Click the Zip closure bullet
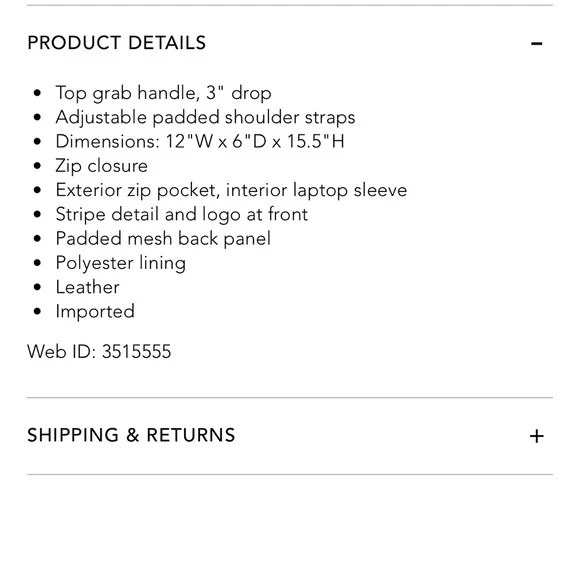 coord(102,166)
